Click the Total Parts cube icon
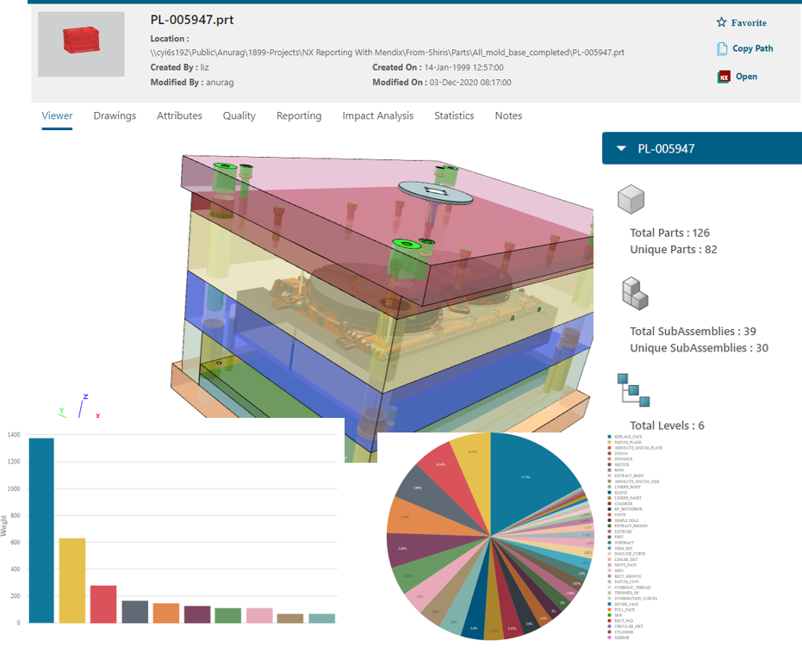Image resolution: width=802 pixels, height=672 pixels. pyautogui.click(x=631, y=201)
